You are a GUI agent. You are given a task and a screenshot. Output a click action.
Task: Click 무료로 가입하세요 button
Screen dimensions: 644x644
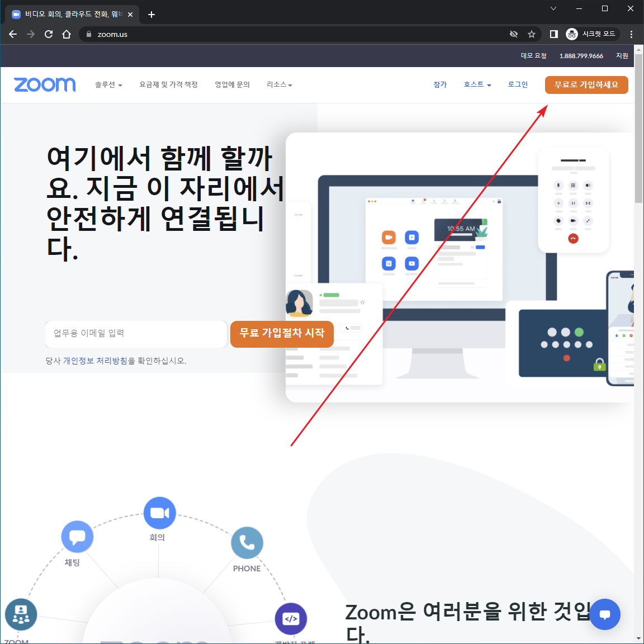586,84
